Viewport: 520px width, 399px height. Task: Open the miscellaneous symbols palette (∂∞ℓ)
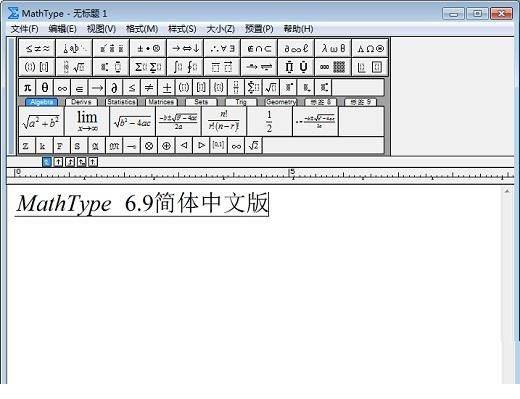coord(296,49)
